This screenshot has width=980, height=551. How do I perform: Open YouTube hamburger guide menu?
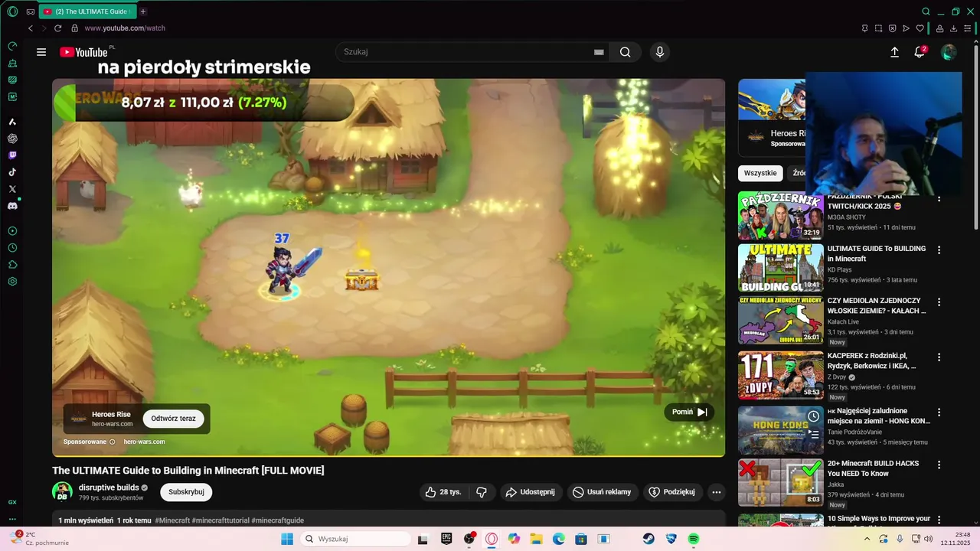tap(41, 52)
